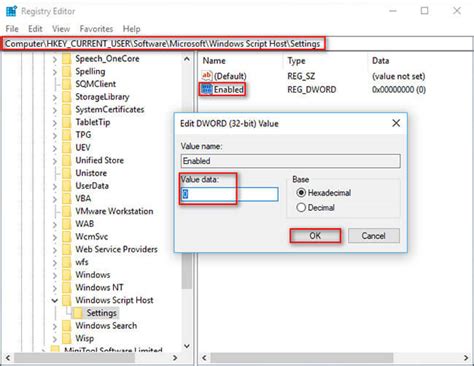Select the Web Service Providers folder icon

[67, 249]
